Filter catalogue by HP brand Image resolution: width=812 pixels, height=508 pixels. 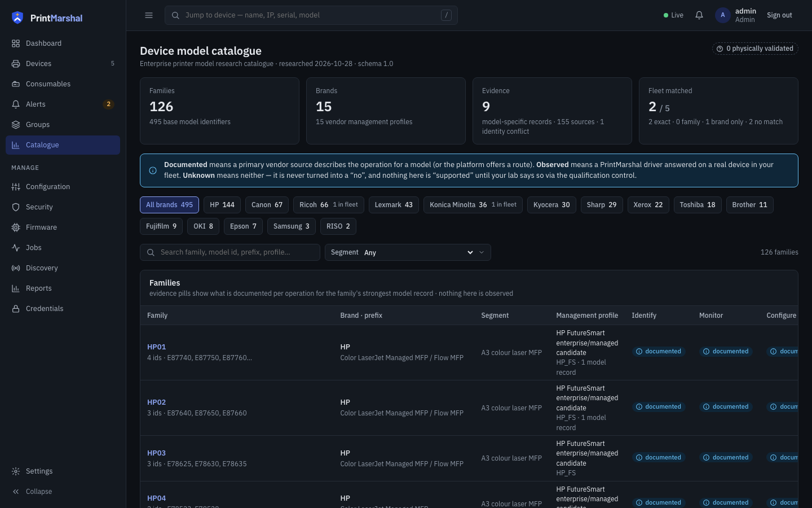click(222, 205)
